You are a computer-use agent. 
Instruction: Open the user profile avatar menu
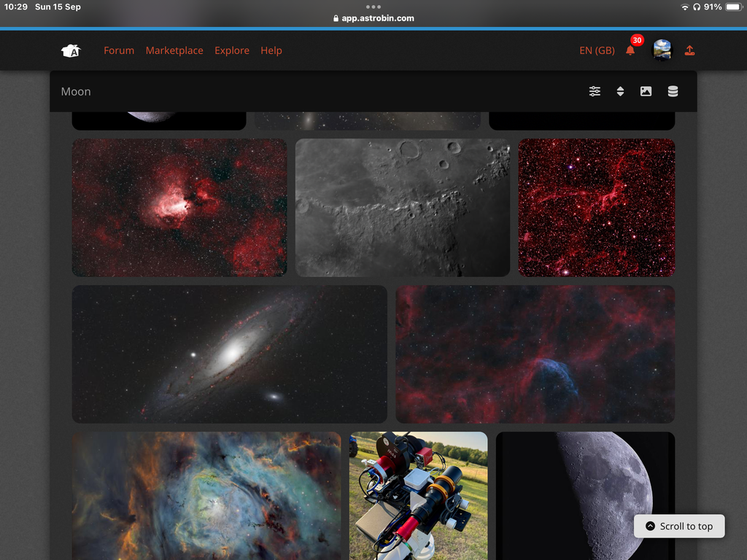(x=662, y=50)
